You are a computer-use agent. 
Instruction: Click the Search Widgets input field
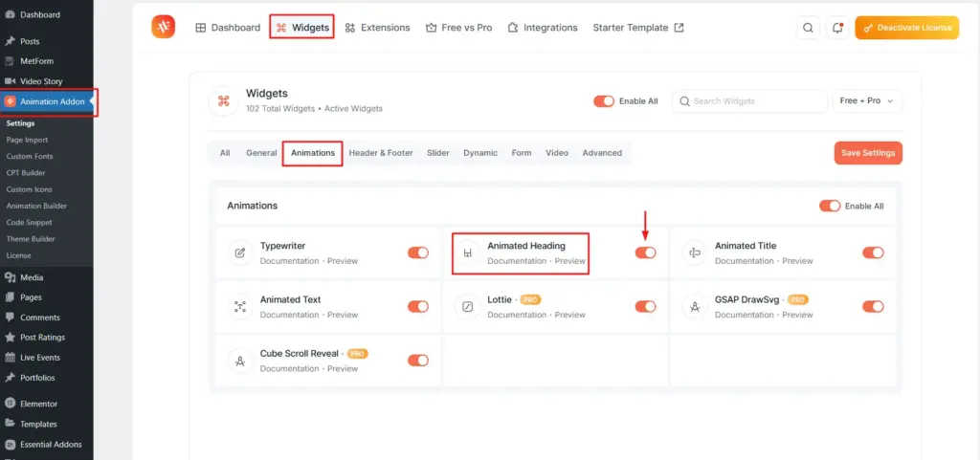coord(756,101)
